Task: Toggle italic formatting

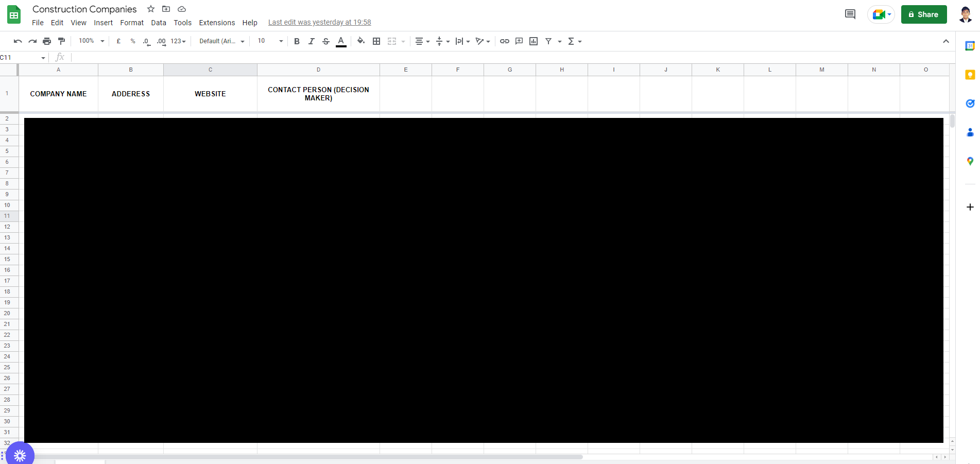Action: point(311,41)
